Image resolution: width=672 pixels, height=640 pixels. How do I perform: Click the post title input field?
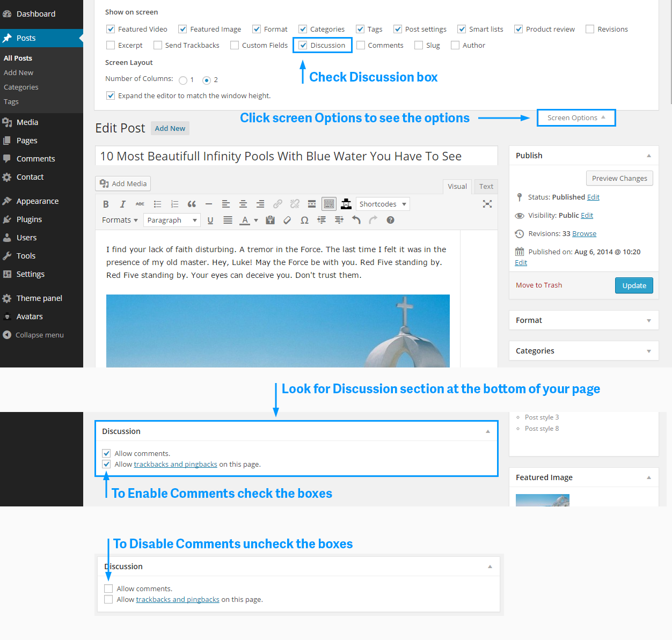click(x=296, y=156)
